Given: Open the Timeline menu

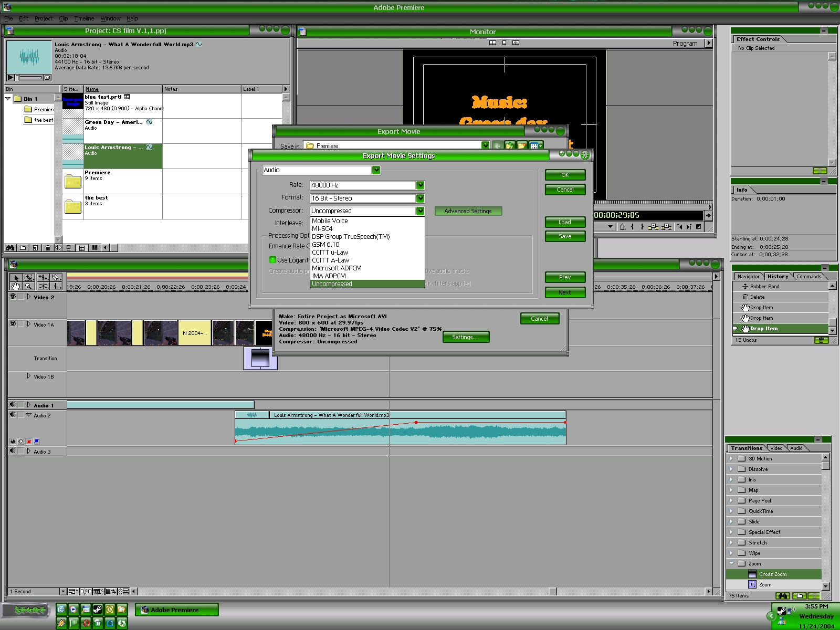Looking at the screenshot, I should tap(84, 18).
